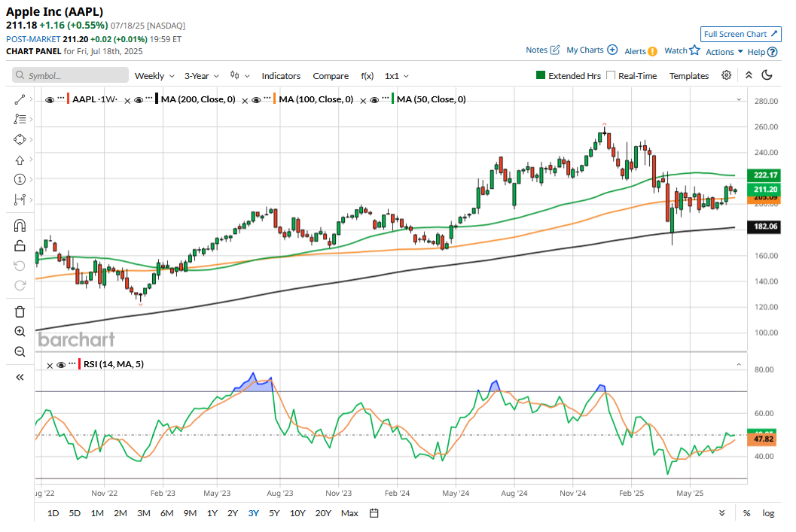
Task: Select the 1Y time range
Action: point(212,513)
